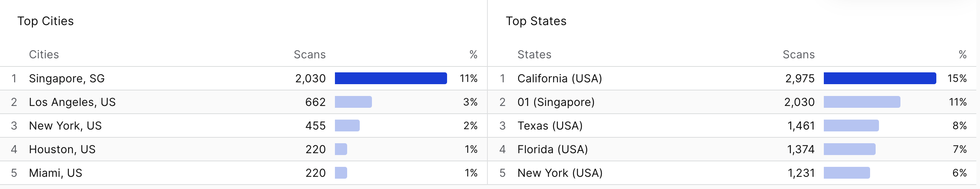980x189 pixels.
Task: Click the Scans header in Top States
Action: [x=799, y=55]
